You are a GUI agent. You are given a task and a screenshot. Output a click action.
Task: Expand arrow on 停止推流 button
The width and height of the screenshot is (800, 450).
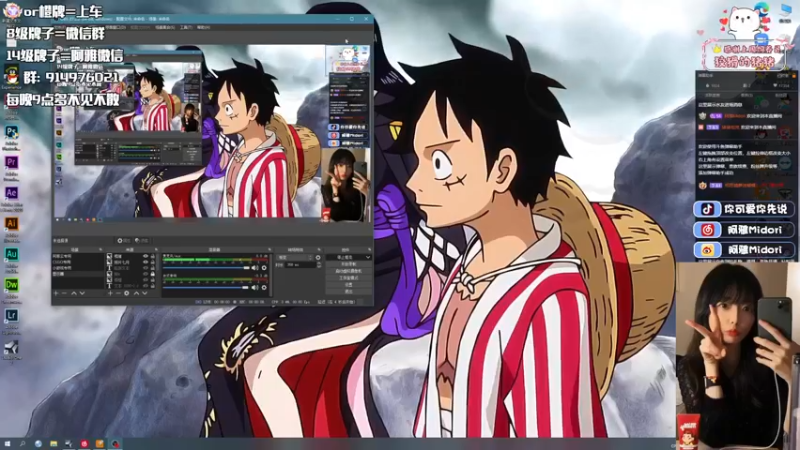(368, 257)
